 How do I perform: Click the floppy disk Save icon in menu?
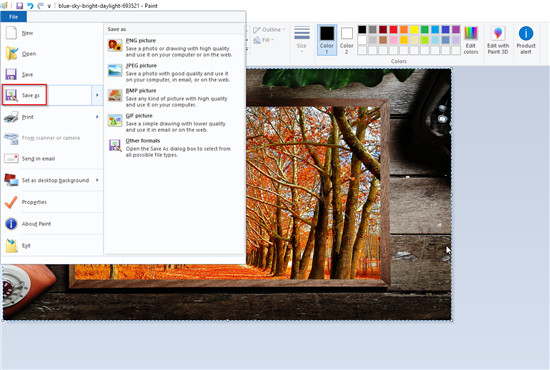click(x=11, y=74)
